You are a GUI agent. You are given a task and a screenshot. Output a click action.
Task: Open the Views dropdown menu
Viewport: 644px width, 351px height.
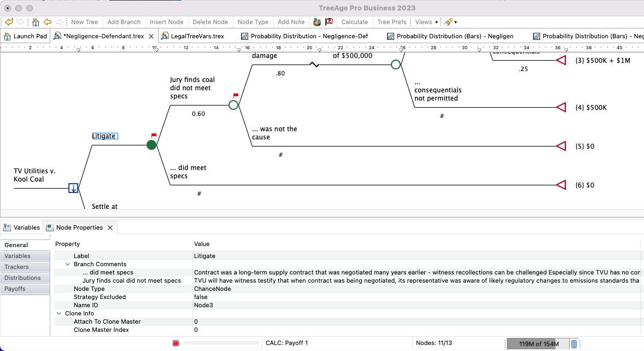click(426, 22)
